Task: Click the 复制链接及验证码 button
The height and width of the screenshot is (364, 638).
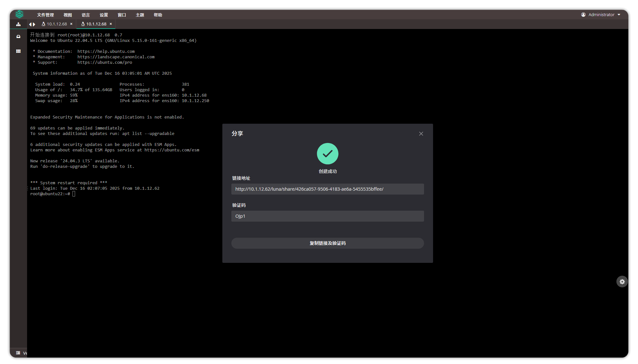Action: click(x=327, y=243)
